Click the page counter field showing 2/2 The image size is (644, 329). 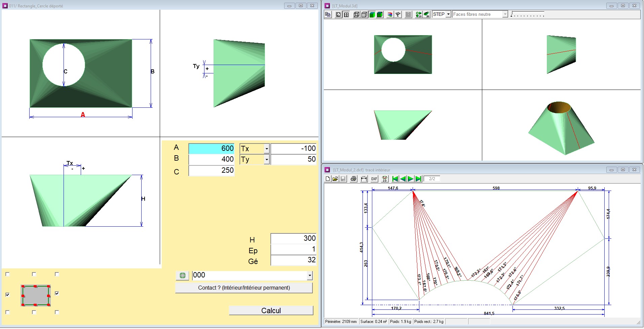click(432, 179)
